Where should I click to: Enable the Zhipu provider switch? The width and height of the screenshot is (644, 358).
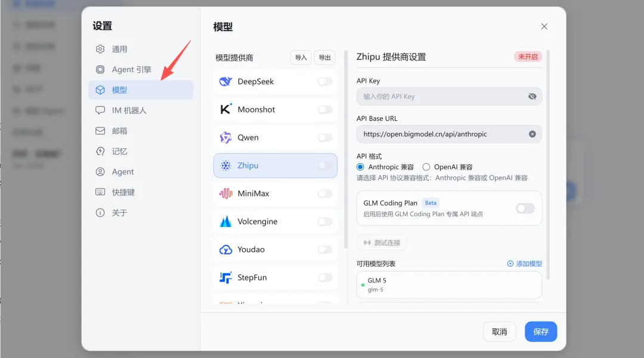click(x=325, y=165)
